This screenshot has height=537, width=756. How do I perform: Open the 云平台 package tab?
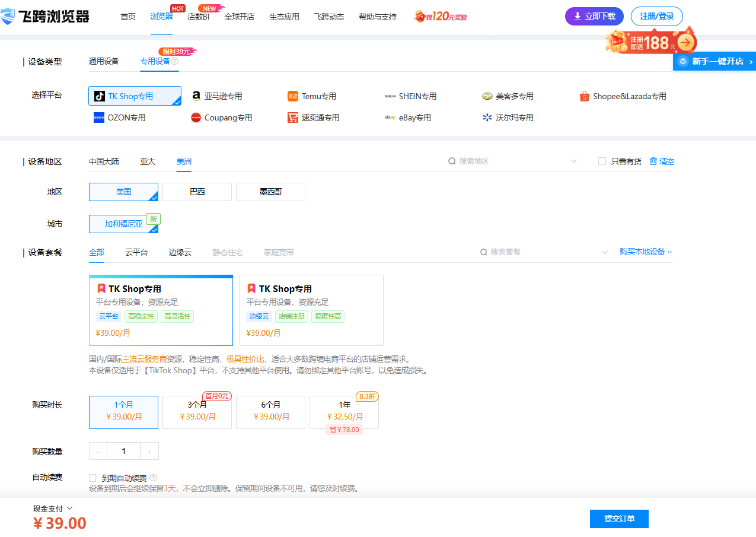point(136,252)
